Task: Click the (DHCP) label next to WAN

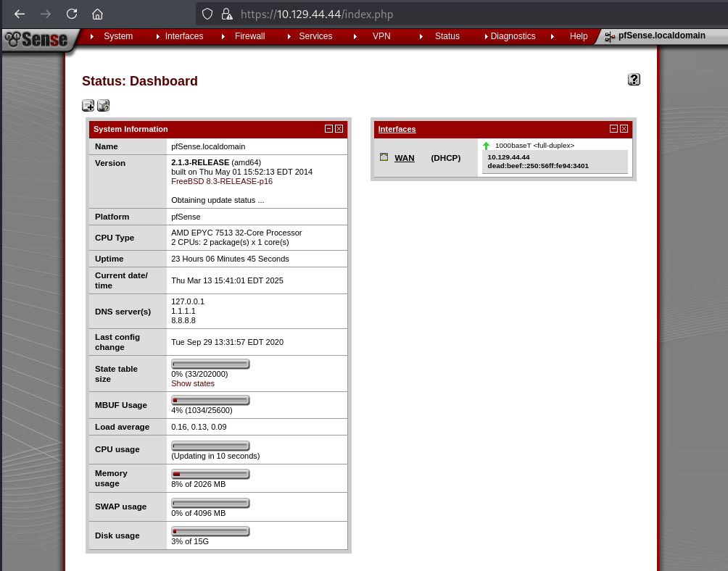Action: 446,158
